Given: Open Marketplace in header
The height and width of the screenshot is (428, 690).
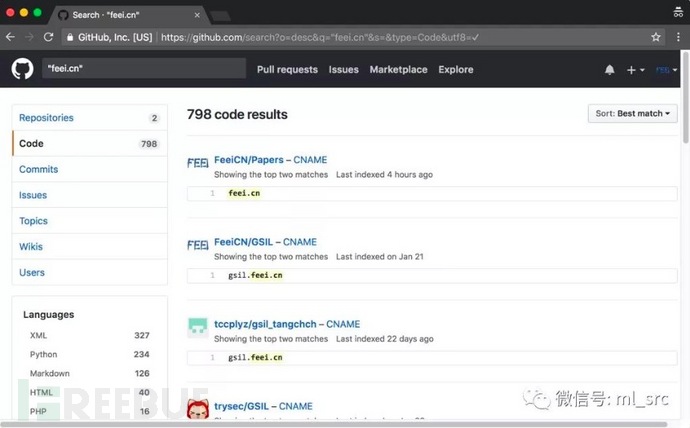Looking at the screenshot, I should coord(398,70).
